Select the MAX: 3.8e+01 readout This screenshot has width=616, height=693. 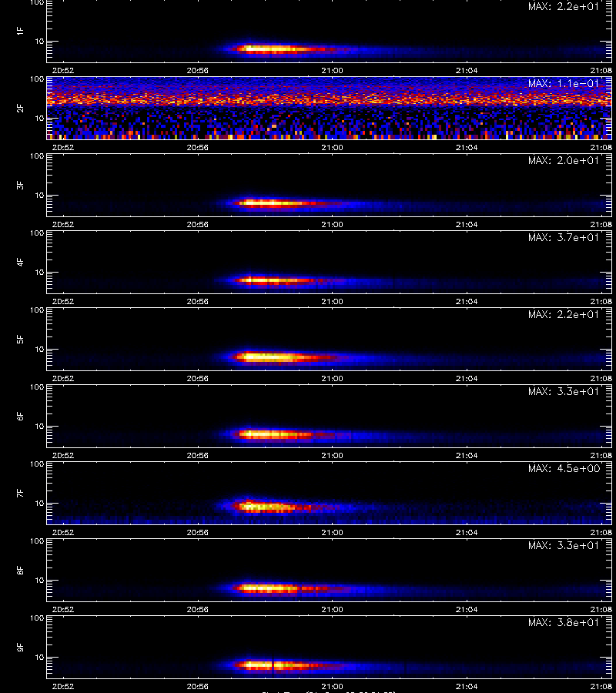pos(564,622)
